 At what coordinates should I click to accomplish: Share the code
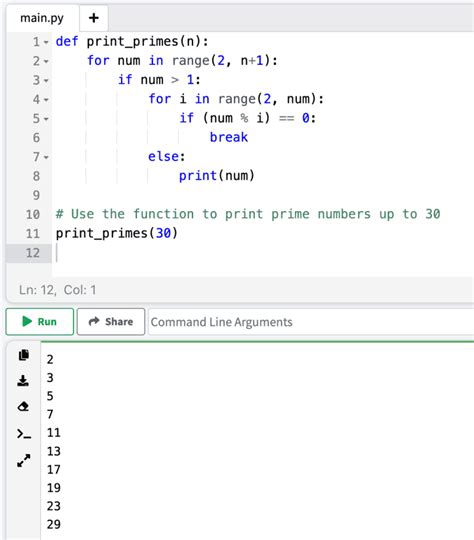coord(111,322)
